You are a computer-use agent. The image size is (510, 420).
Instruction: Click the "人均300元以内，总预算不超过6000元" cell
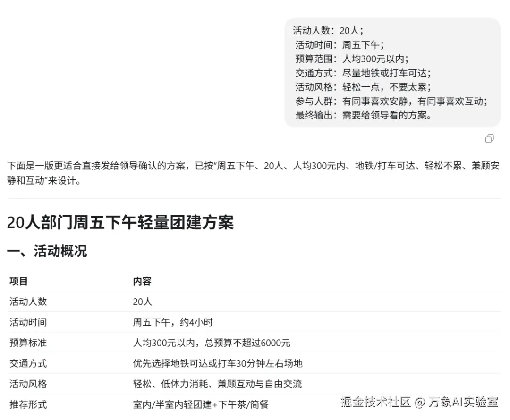tap(212, 343)
